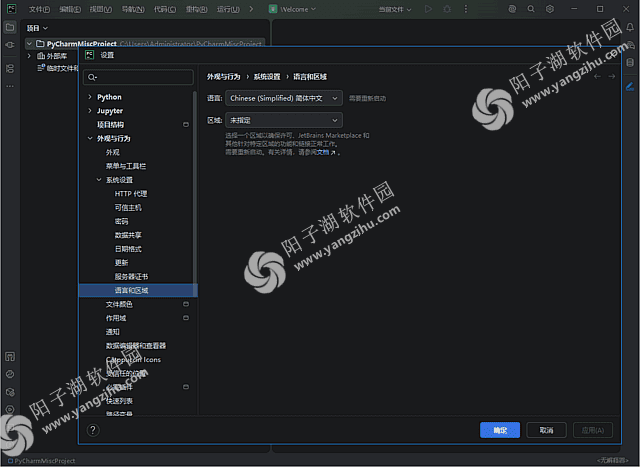Screen dimensions: 640x467
Task: Open the 编辑(E) menu
Action: point(70,9)
